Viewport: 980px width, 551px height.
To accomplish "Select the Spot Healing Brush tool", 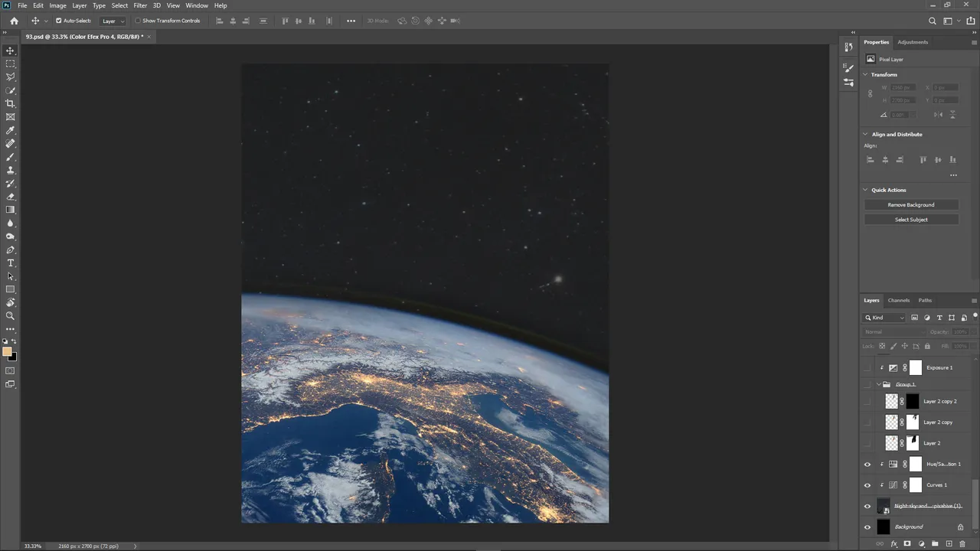I will click(11, 143).
